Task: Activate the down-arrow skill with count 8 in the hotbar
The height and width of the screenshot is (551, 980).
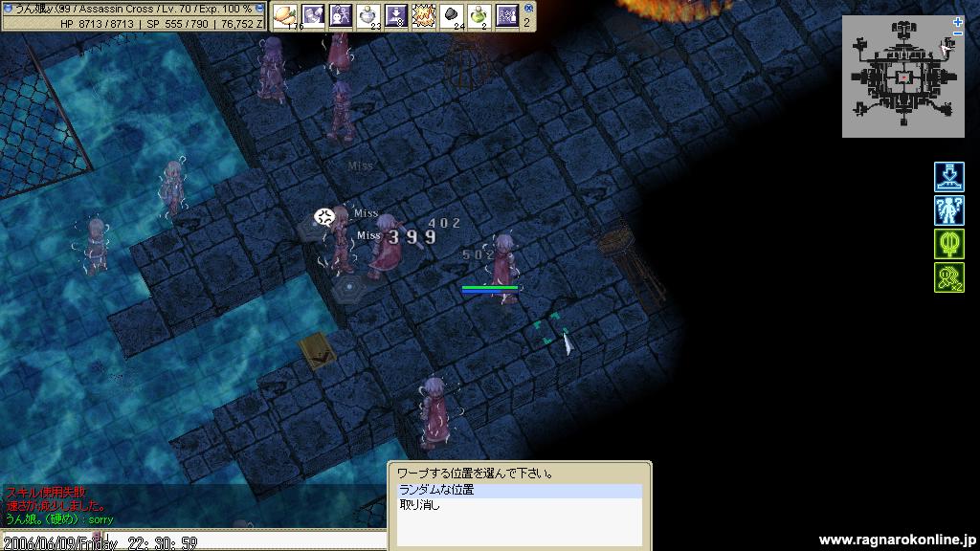Action: pos(395,15)
